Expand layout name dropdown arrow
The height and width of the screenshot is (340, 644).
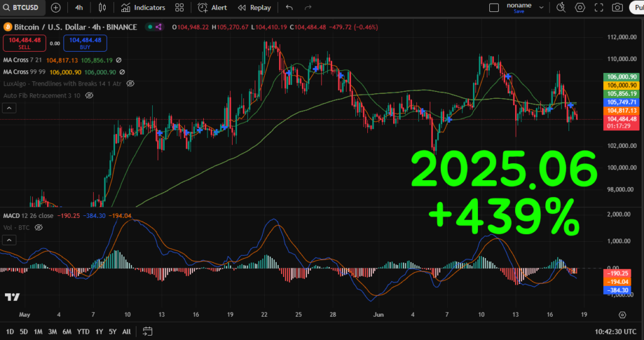pos(541,8)
